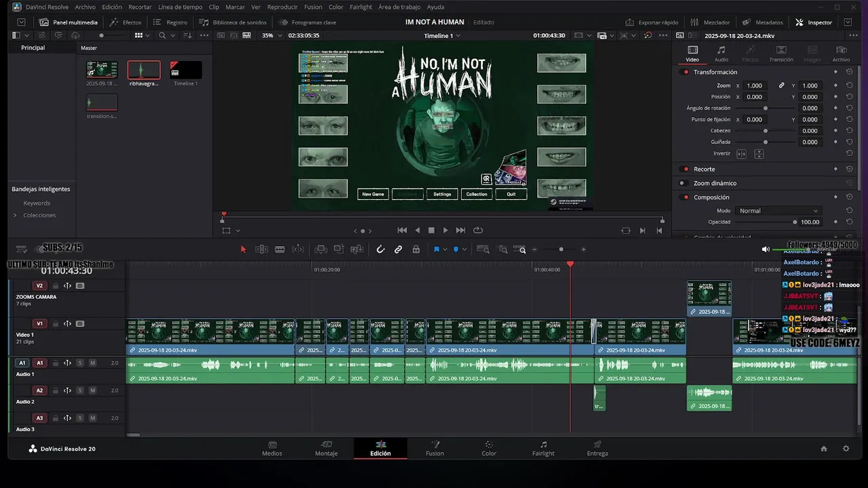868x488 pixels.
Task: Open the Fairlight menu in menu bar
Action: (x=361, y=7)
